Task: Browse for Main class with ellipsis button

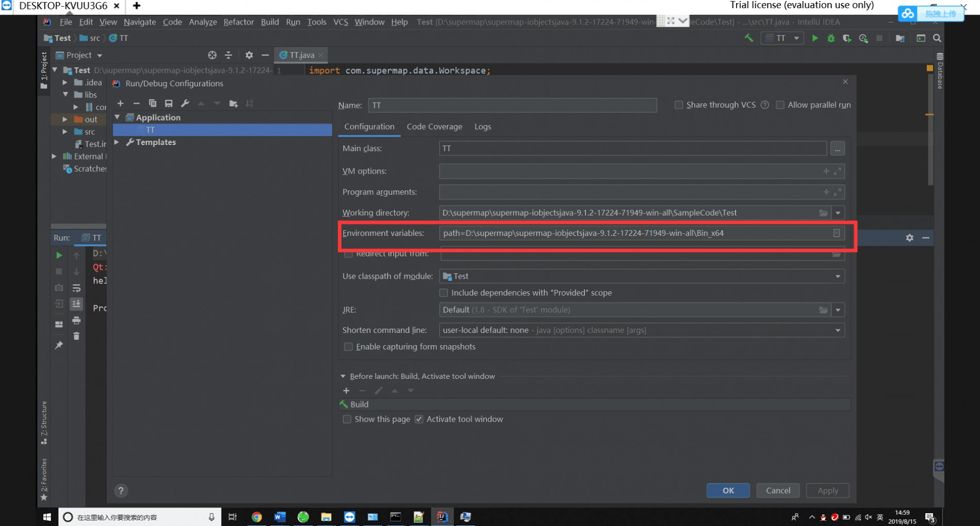Action: pyautogui.click(x=838, y=149)
